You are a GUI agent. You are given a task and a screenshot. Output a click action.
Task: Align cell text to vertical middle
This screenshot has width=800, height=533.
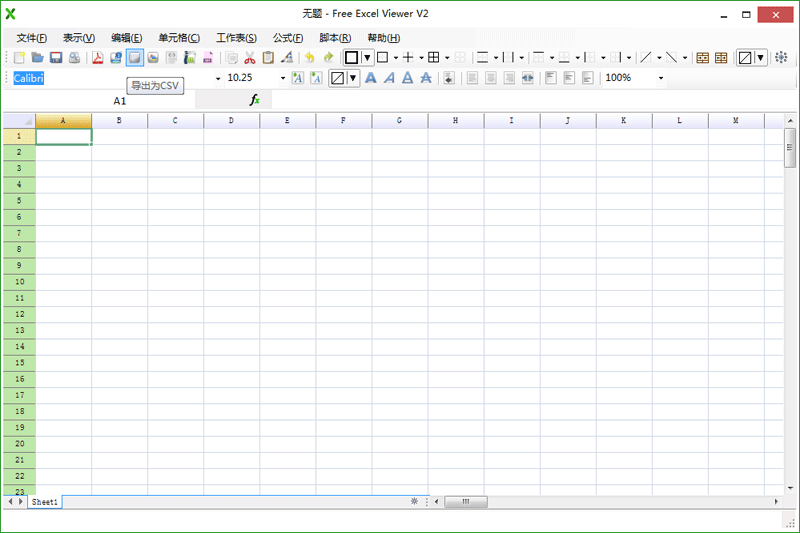(569, 78)
